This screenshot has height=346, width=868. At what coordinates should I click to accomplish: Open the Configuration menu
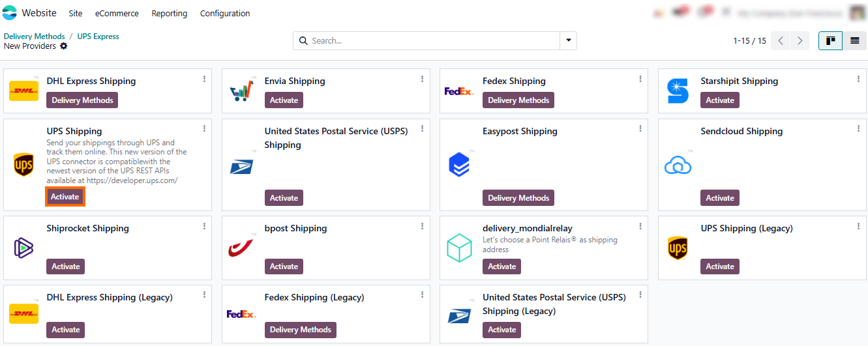(x=225, y=14)
